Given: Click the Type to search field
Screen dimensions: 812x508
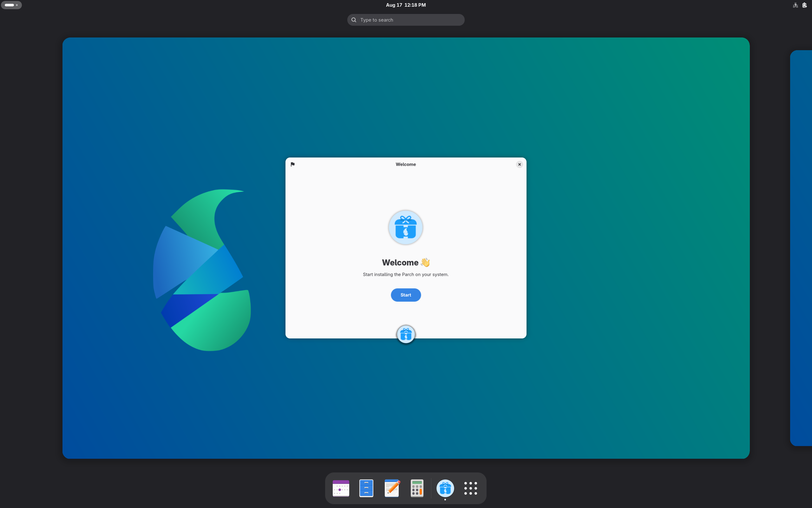Looking at the screenshot, I should pos(406,20).
